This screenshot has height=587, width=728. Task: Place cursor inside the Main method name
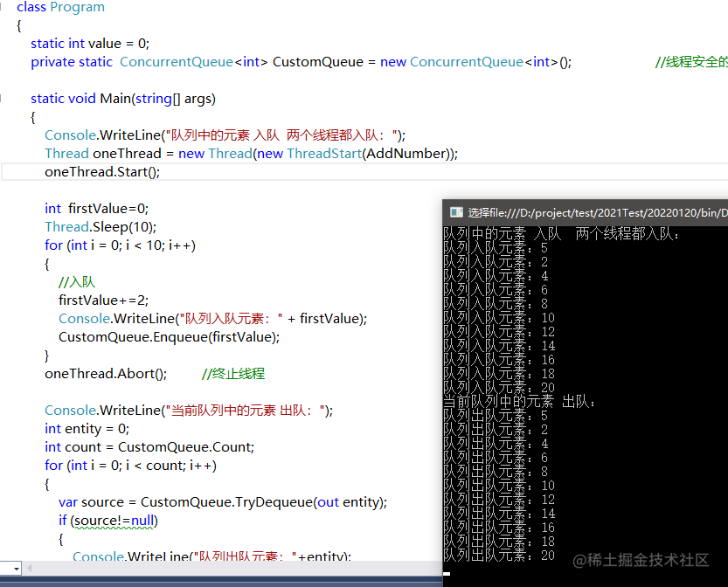pos(114,98)
